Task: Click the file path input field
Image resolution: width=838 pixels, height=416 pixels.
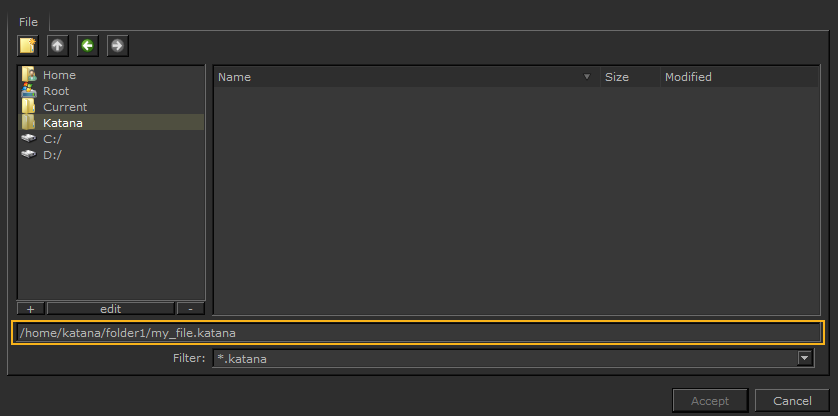Action: [x=418, y=333]
